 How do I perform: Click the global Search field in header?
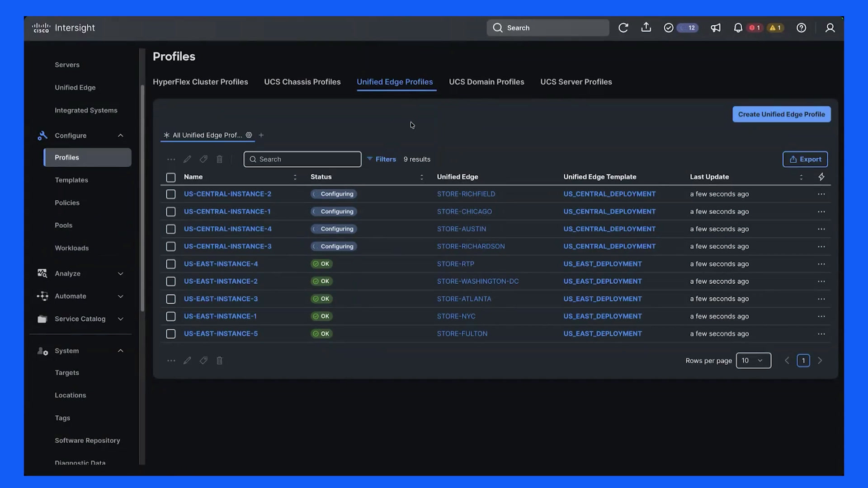tap(548, 28)
